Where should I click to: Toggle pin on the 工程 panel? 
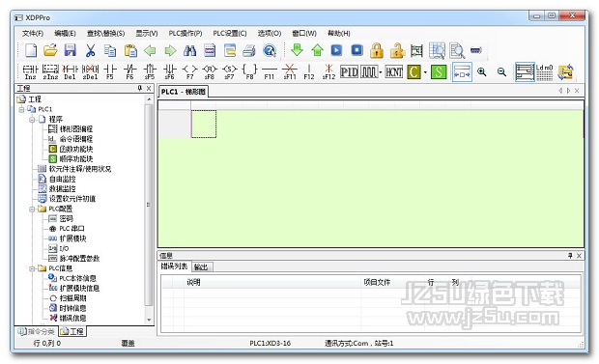140,88
